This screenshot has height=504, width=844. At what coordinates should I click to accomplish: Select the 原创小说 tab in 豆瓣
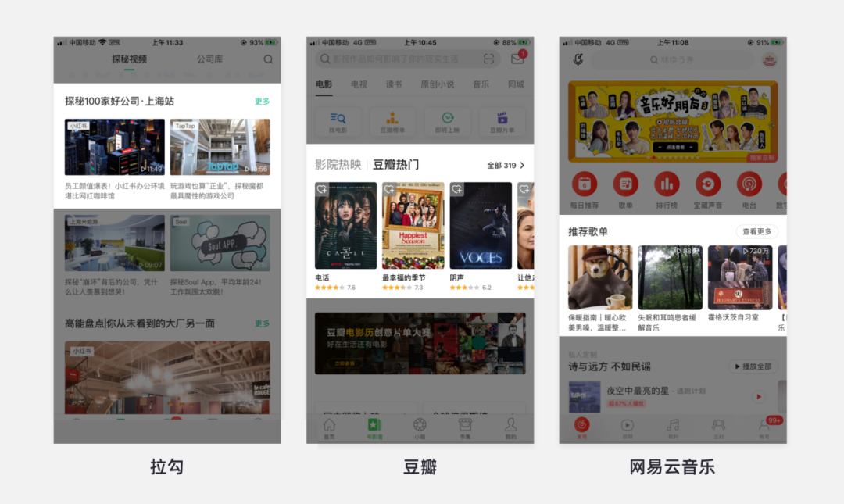437,84
